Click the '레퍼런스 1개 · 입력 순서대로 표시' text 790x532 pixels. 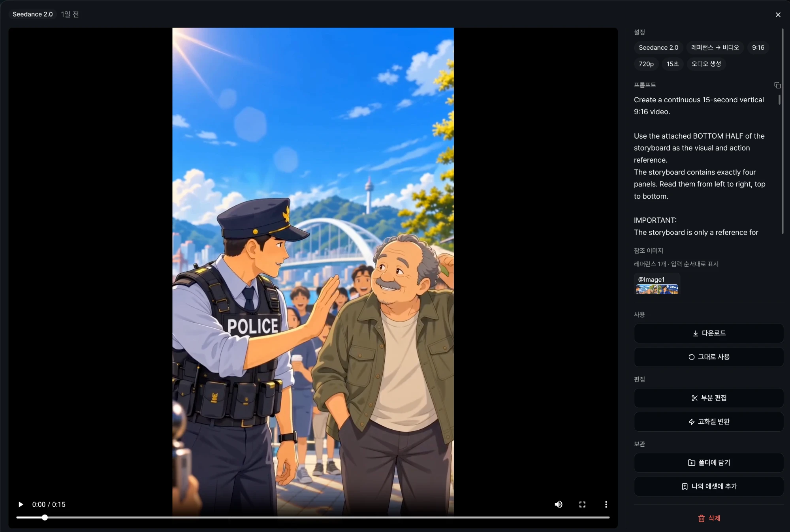click(x=676, y=264)
